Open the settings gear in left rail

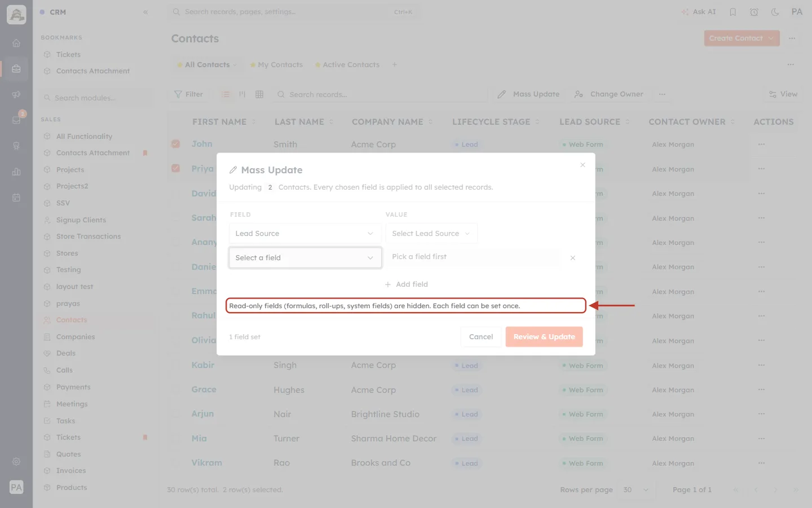click(x=16, y=462)
